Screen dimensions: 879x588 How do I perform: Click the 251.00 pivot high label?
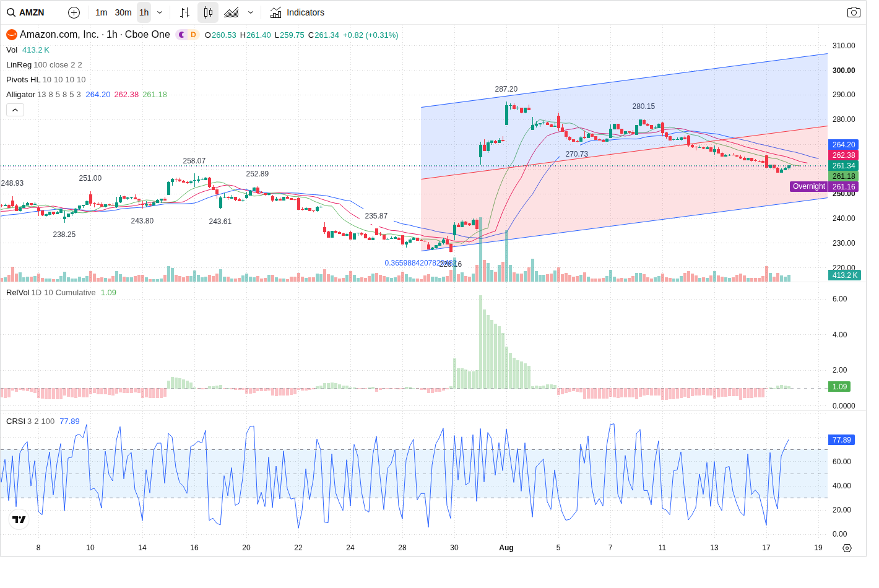point(90,178)
